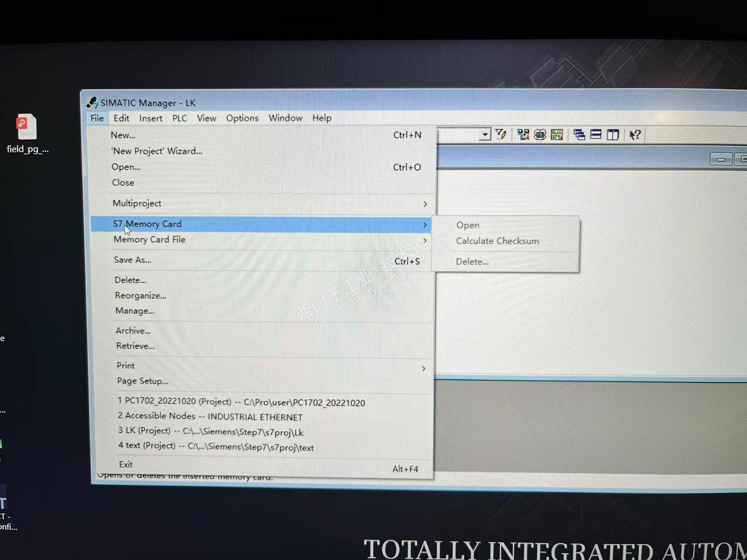The image size is (747, 560).
Task: Select Calculate Checksum in the submenu
Action: click(506, 241)
